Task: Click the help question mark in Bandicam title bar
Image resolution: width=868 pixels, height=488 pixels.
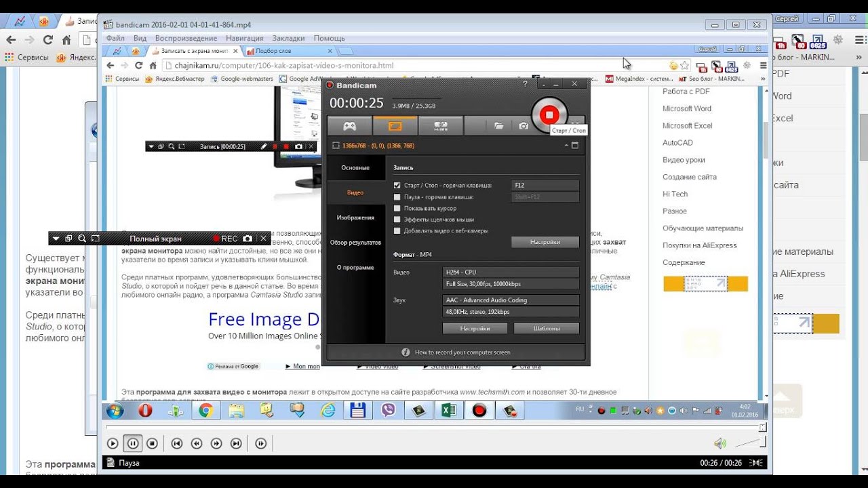Action: point(525,84)
